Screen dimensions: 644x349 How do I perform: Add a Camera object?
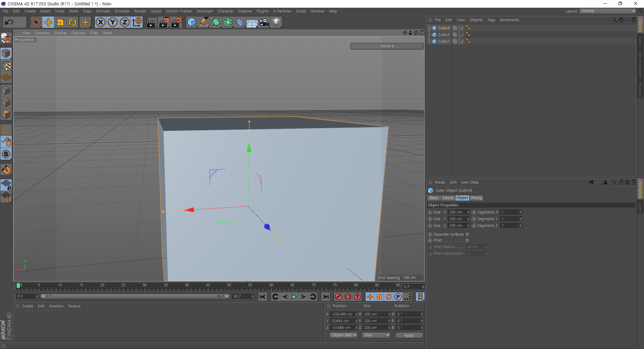264,22
